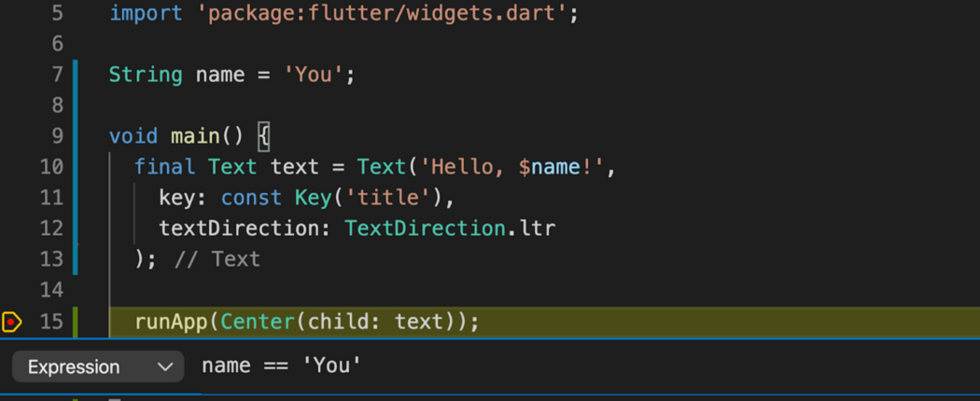
Task: Click the runApp function call
Action: pyautogui.click(x=172, y=322)
